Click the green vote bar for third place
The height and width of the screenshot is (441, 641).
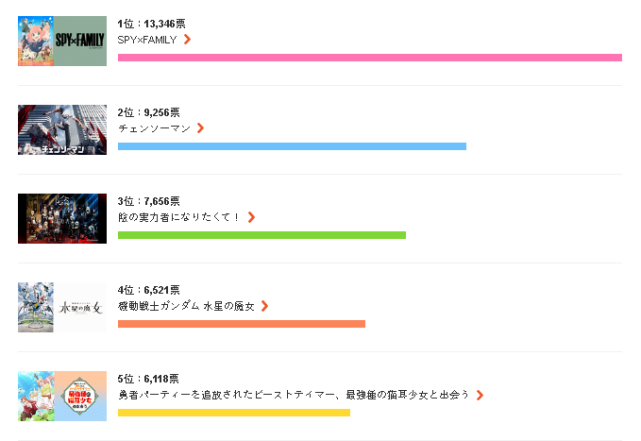click(261, 235)
